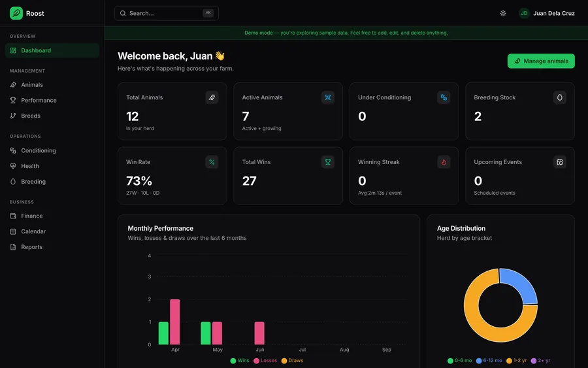The width and height of the screenshot is (588, 368).
Task: Click the JD user avatar
Action: (524, 13)
